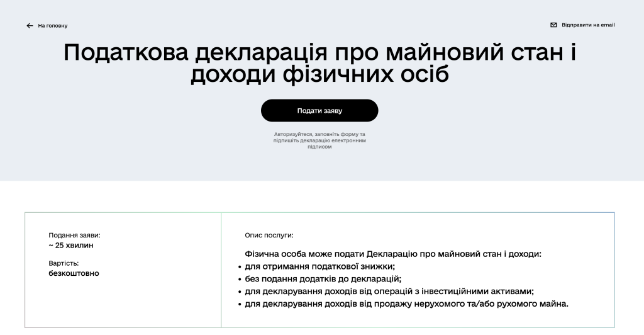Click the envelope email icon

553,25
